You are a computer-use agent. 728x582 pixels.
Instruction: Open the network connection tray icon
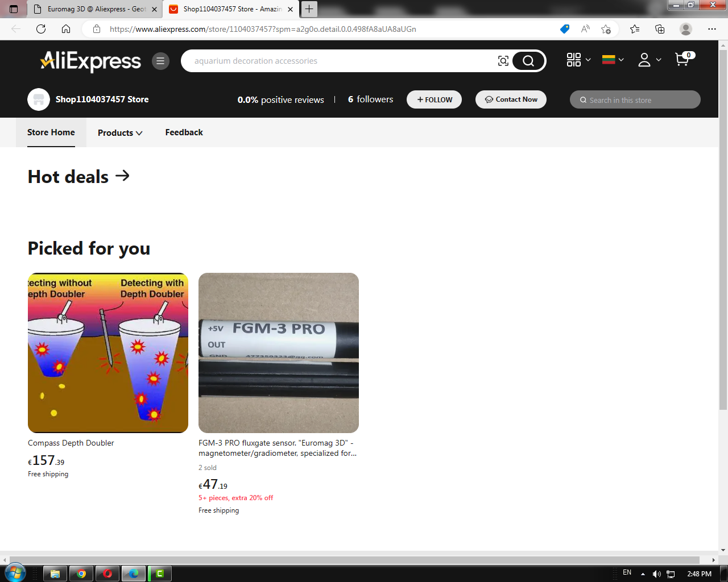point(671,574)
